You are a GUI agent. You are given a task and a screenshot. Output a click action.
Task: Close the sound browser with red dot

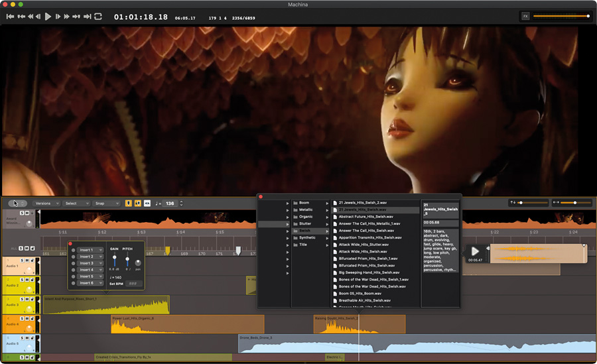(261, 197)
